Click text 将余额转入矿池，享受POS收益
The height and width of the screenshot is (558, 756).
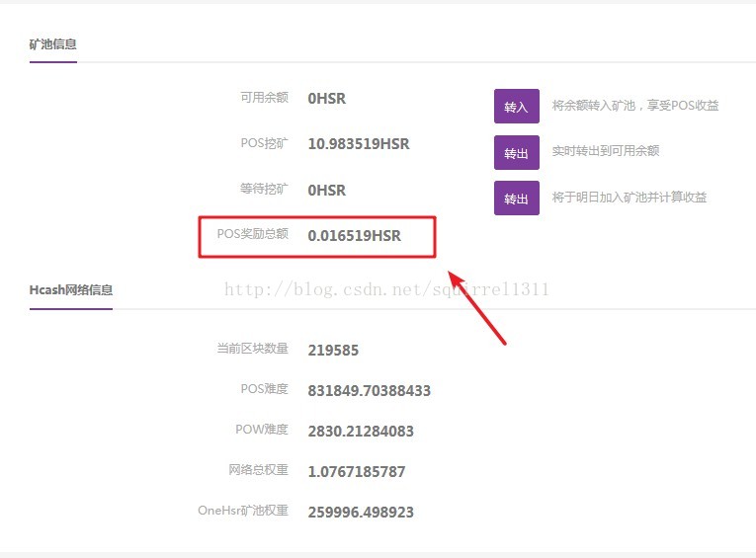tap(635, 105)
